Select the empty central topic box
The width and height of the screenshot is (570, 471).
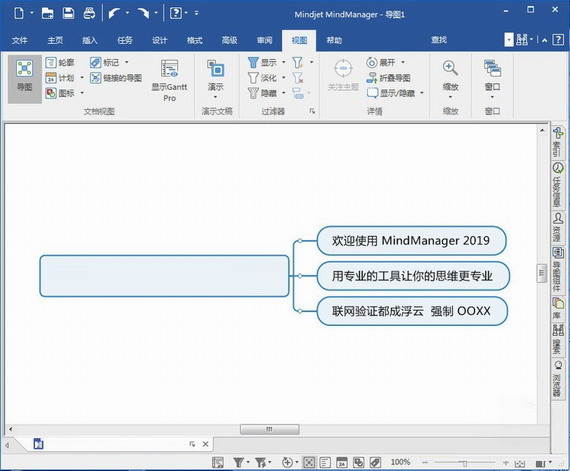(x=164, y=276)
